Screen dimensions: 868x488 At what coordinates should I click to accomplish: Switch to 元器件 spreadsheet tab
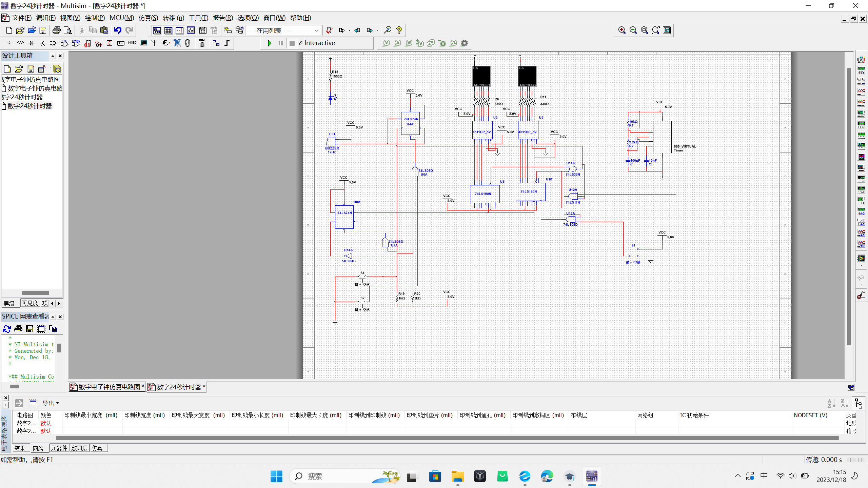click(59, 448)
